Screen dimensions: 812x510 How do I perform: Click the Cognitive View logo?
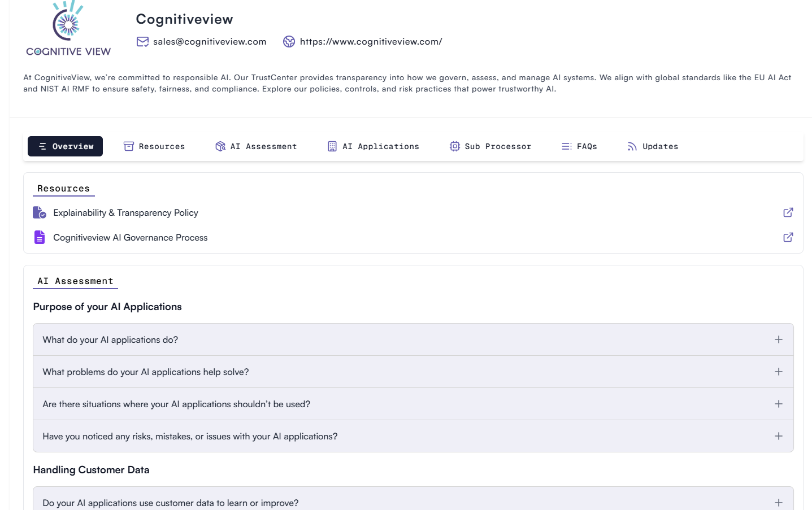point(67,28)
